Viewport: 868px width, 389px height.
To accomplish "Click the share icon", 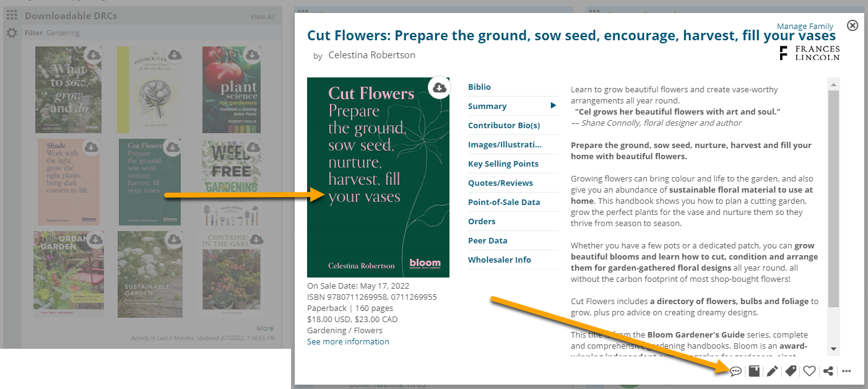I will [x=828, y=371].
